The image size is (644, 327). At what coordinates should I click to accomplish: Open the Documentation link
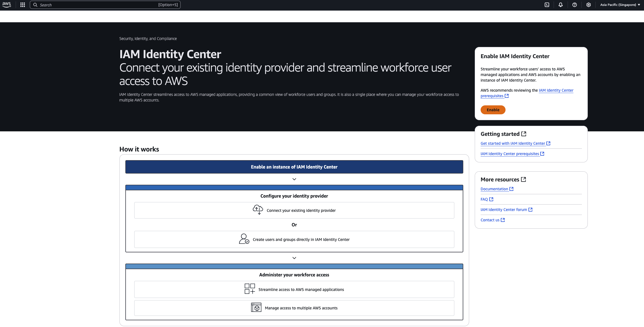(494, 189)
